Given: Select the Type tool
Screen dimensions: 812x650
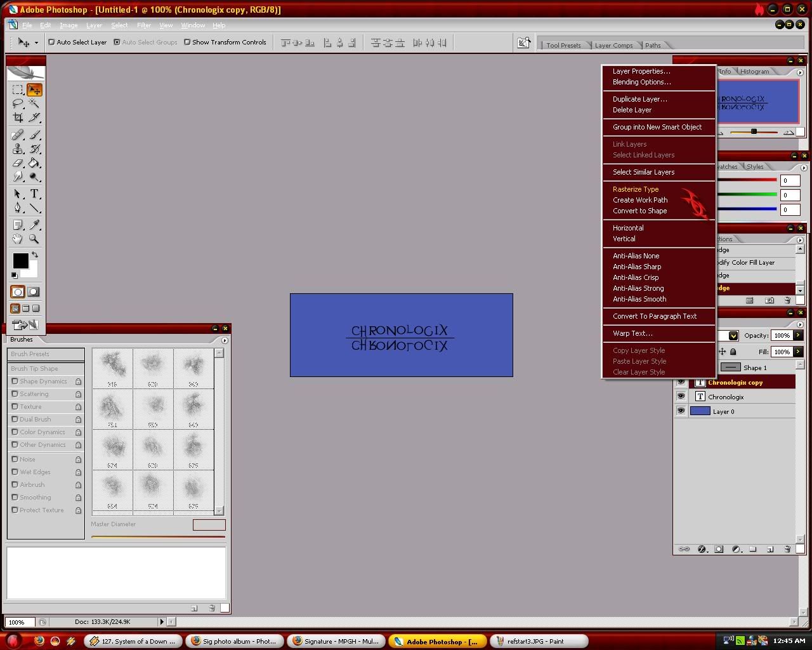Looking at the screenshot, I should 34,194.
